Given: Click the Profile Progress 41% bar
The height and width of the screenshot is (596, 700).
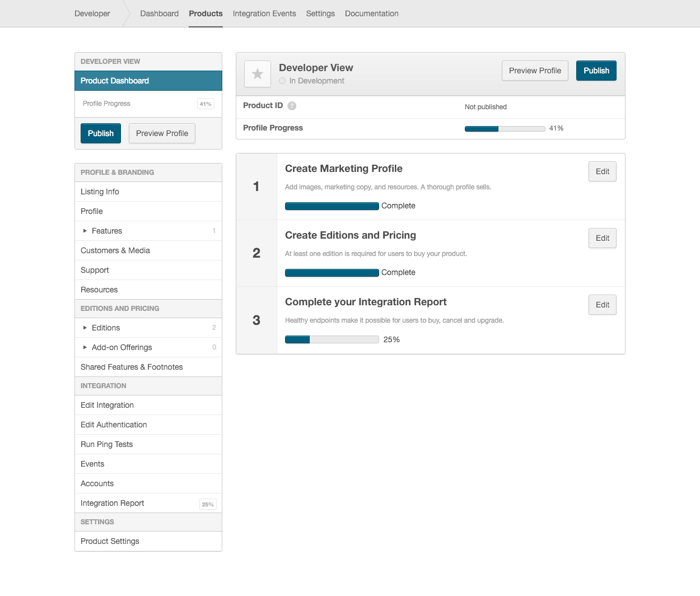Looking at the screenshot, I should click(x=505, y=129).
